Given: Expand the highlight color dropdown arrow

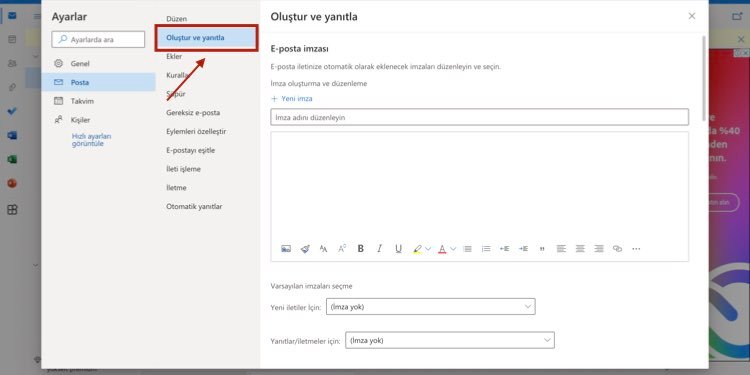Looking at the screenshot, I should coord(428,249).
